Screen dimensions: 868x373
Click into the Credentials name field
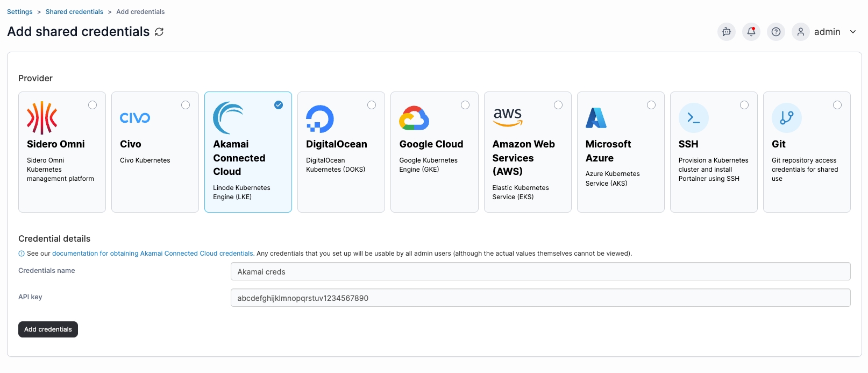click(540, 271)
